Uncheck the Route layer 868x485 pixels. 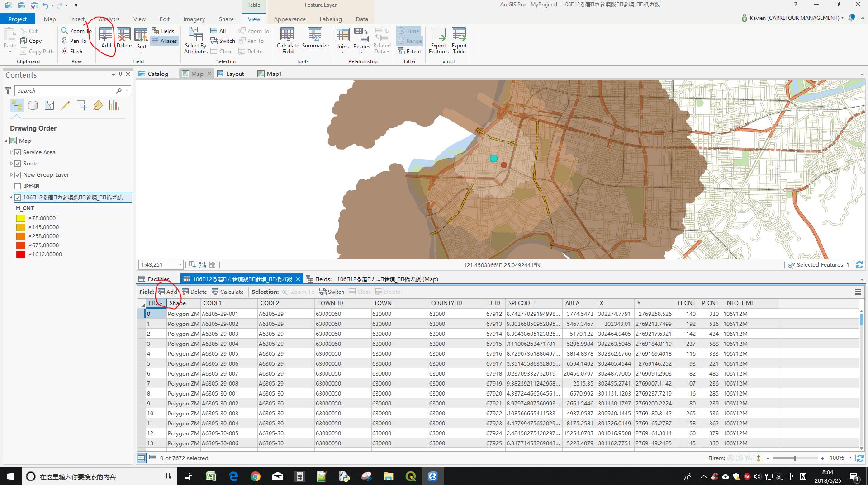pos(18,163)
